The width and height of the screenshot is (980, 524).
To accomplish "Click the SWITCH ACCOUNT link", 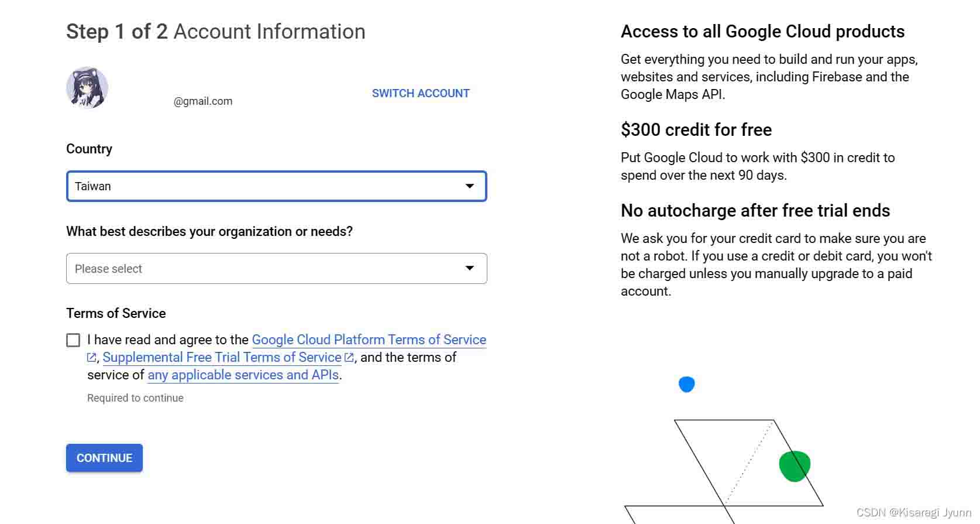I will click(421, 93).
